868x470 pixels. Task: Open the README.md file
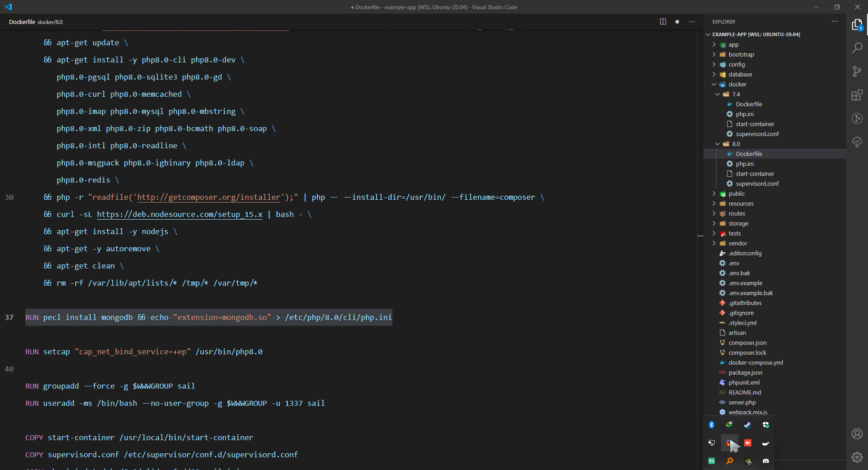pos(744,393)
